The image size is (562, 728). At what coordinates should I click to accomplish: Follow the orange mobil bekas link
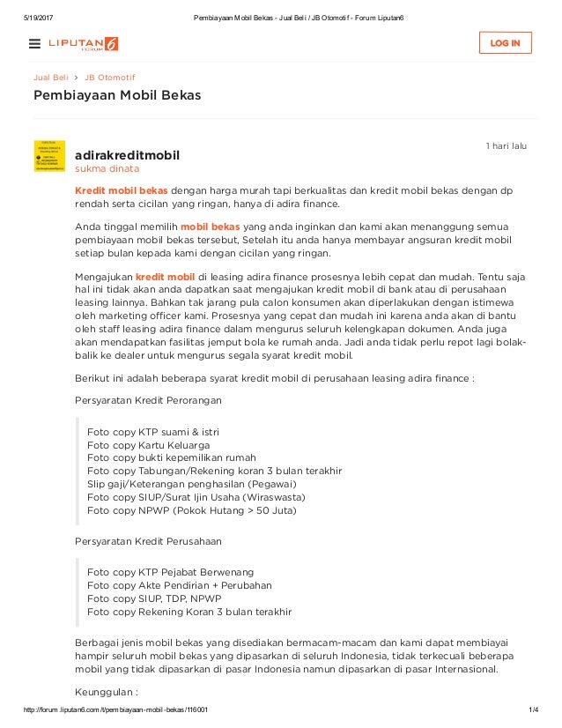(x=211, y=227)
